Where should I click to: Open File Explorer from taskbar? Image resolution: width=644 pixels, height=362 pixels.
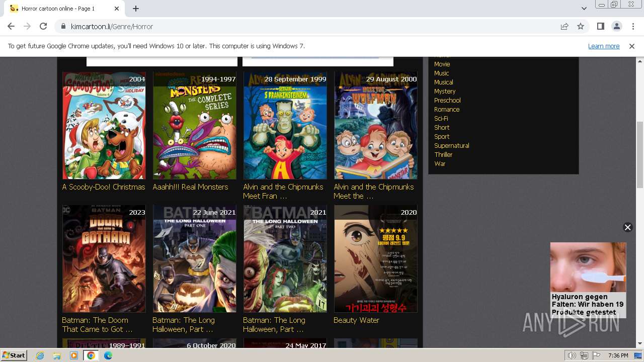pyautogui.click(x=57, y=355)
